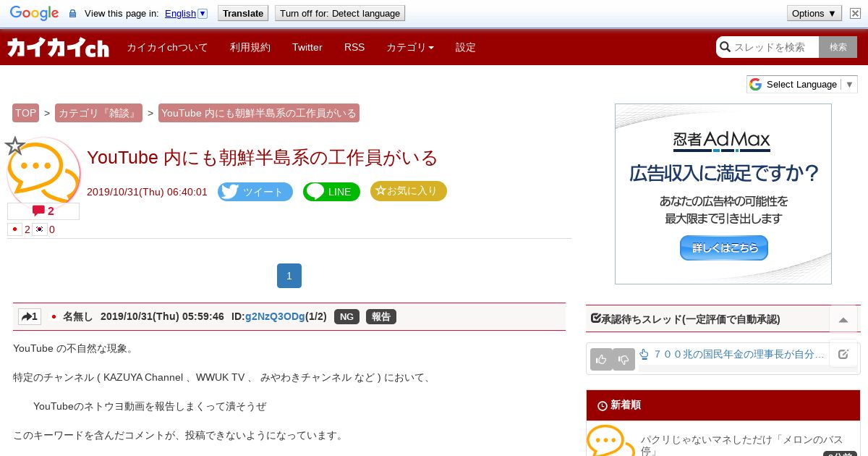Click the comment count bubble showing 2
The image size is (868, 456).
43,211
